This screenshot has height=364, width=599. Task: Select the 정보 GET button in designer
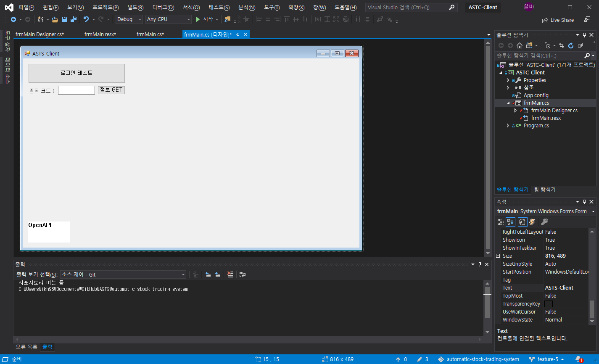point(111,90)
